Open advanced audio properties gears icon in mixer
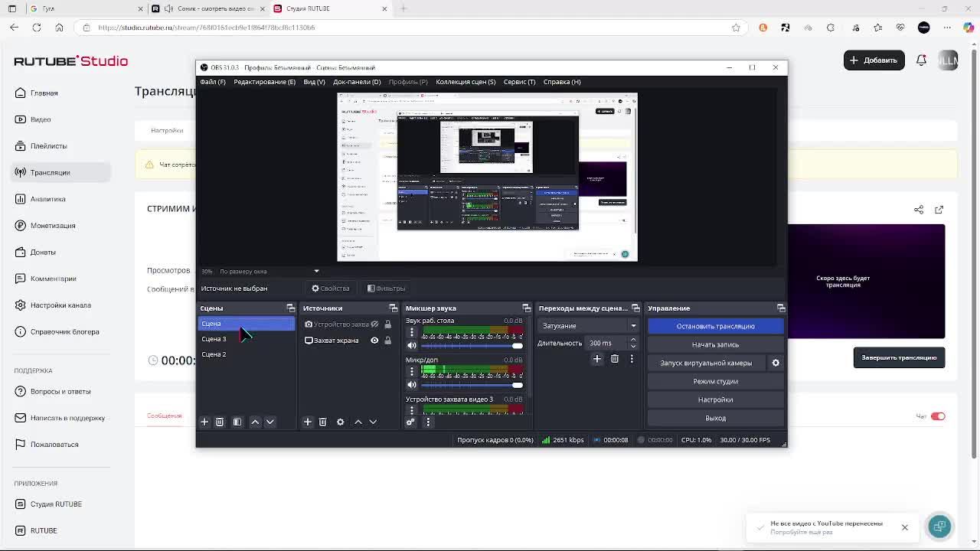Screen dimensions: 980x551 (410, 422)
